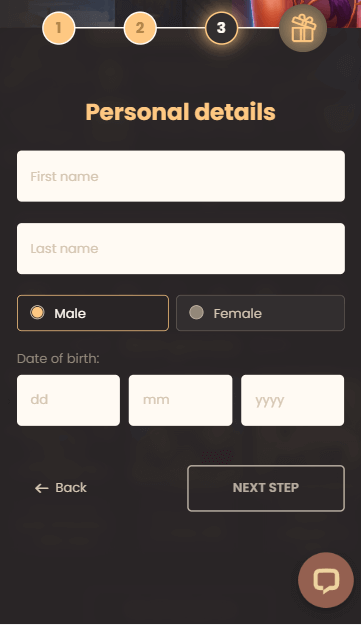This screenshot has height=625, width=361.
Task: Click the progress line between steps 1 and 2
Action: pos(100,28)
